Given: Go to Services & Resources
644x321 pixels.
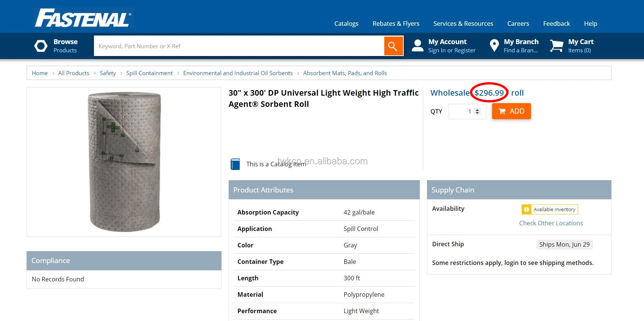Looking at the screenshot, I should [463, 24].
